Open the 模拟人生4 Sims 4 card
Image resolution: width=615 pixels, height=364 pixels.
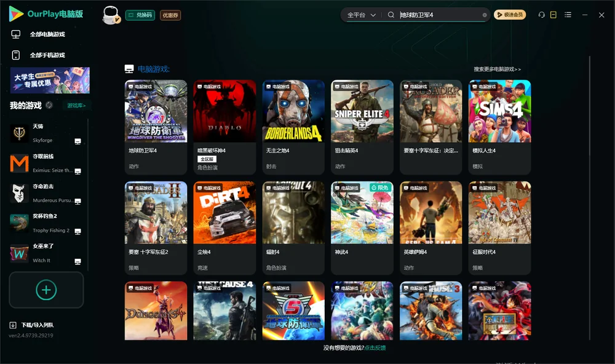click(499, 127)
